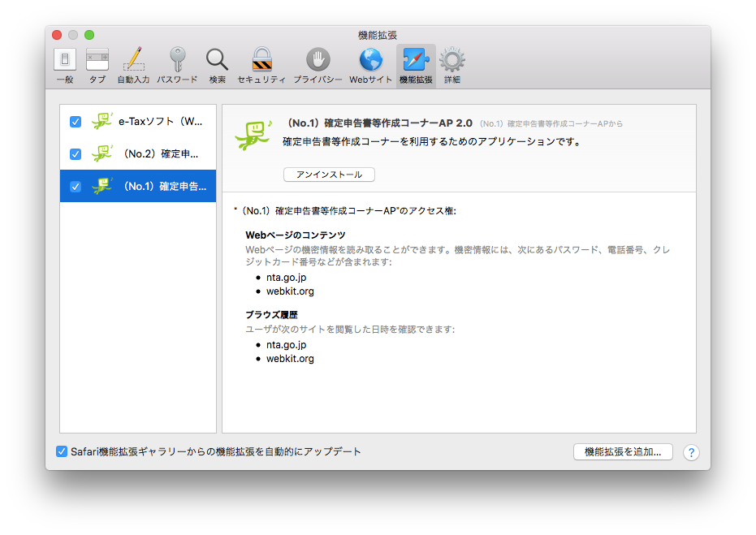Switch to the タブ (Tabs) preferences
756x535 pixels.
click(x=97, y=65)
